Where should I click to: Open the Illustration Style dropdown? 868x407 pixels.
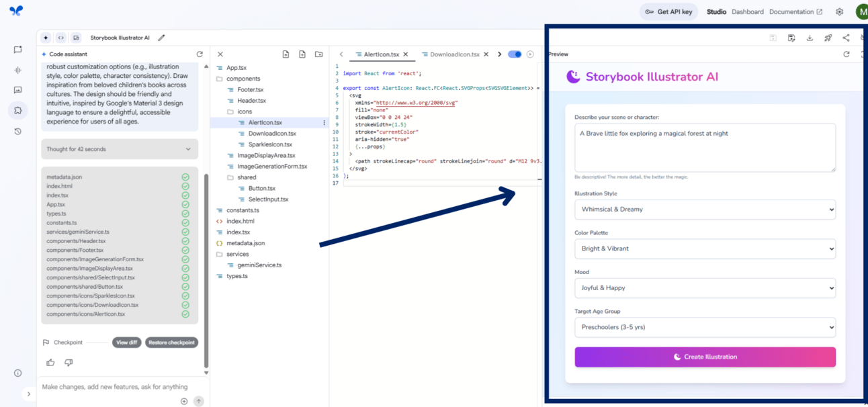[705, 210]
